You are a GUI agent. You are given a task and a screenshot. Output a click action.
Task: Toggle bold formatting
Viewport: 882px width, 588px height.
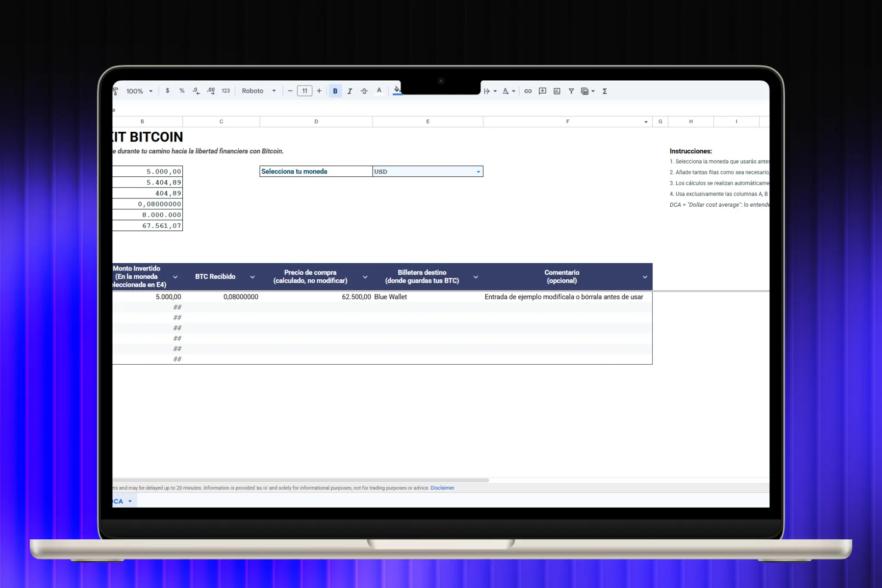[335, 91]
